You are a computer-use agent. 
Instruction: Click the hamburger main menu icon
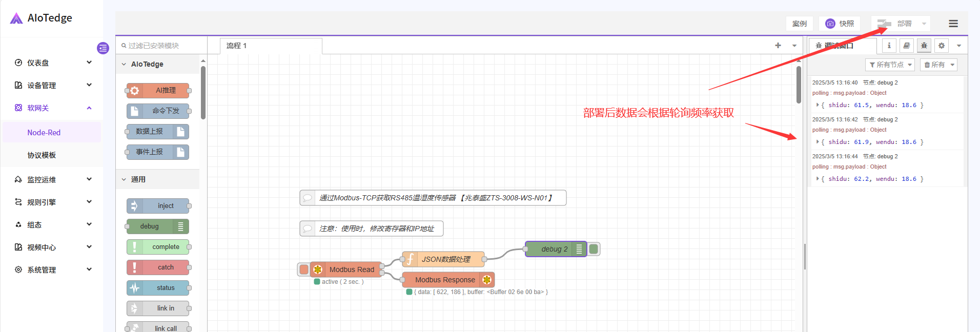[953, 24]
